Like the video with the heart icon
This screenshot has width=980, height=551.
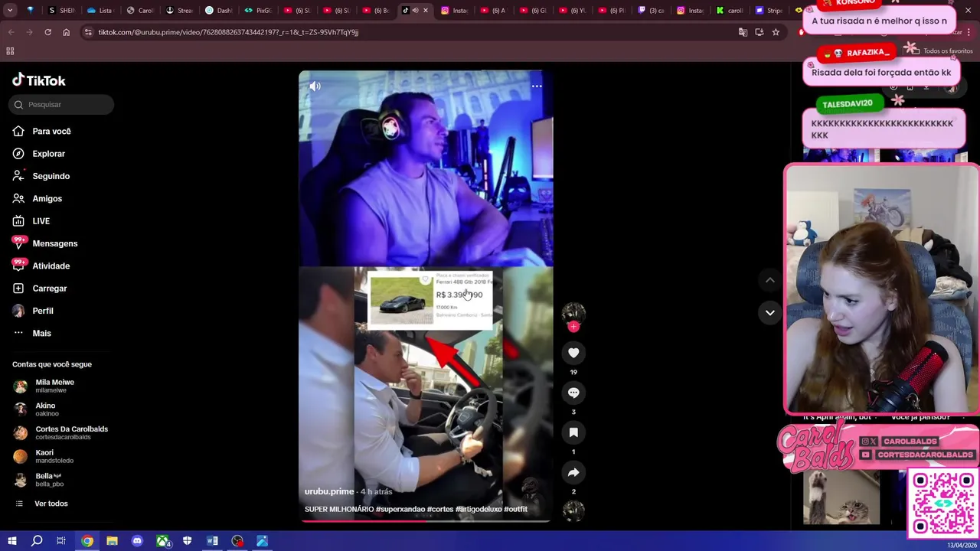point(573,353)
